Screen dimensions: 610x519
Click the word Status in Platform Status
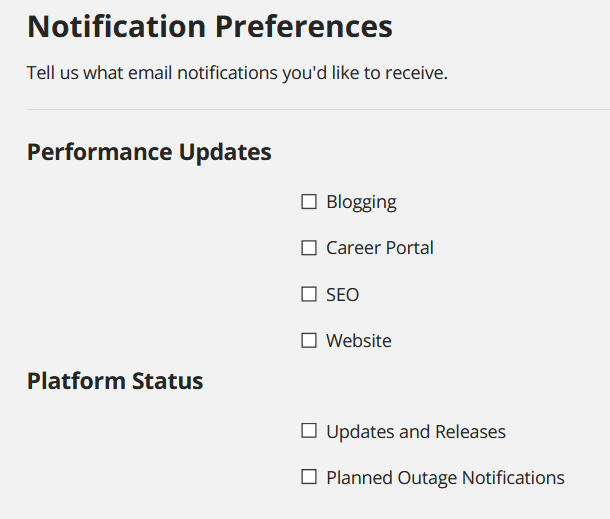tap(168, 381)
